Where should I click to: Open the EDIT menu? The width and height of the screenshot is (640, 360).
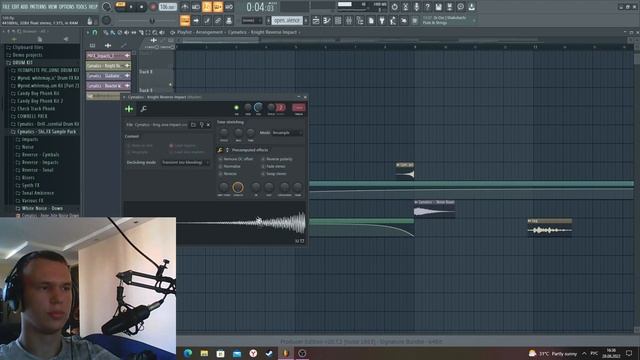(x=15, y=7)
